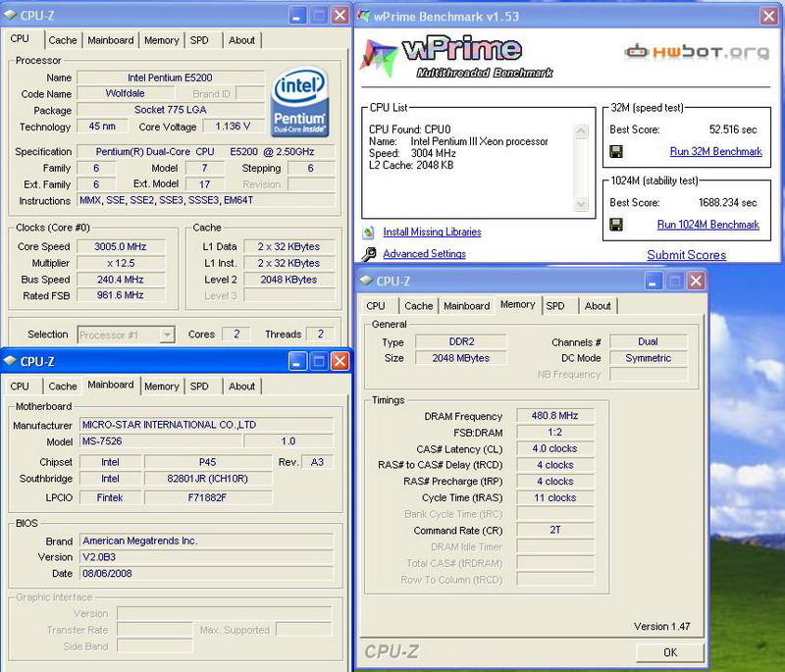Click the code name Wolfdale field
785x672 pixels.
[x=126, y=93]
